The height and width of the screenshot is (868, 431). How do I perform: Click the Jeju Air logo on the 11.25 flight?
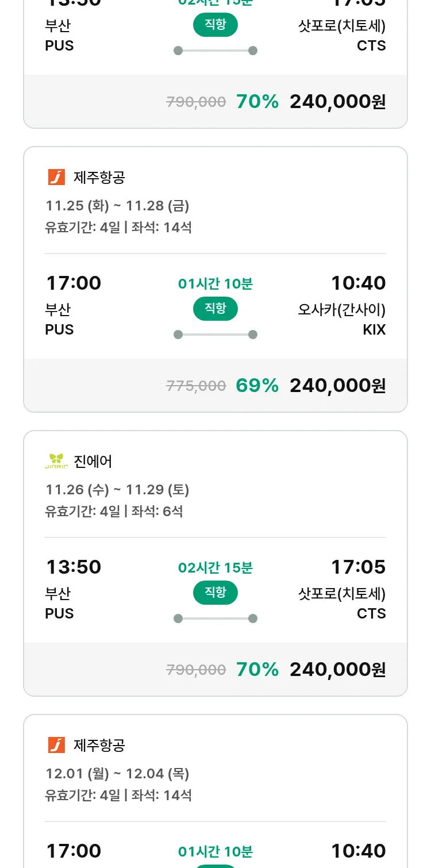point(56,177)
